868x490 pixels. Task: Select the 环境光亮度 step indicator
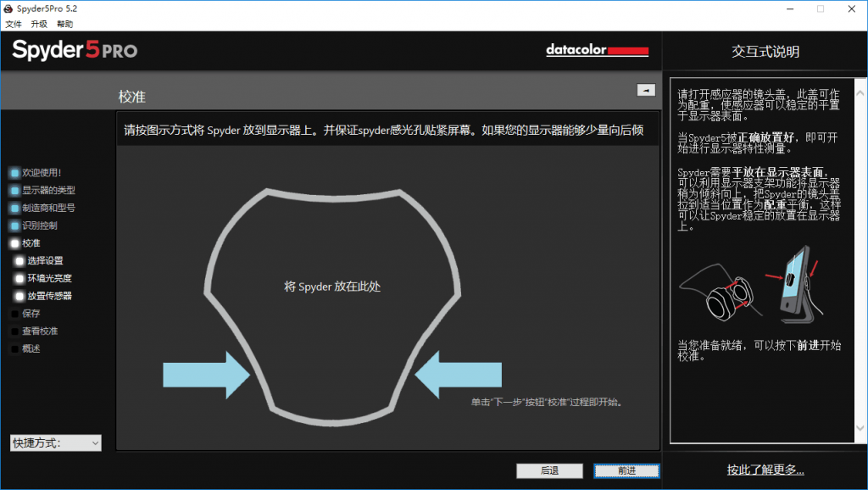coord(19,278)
